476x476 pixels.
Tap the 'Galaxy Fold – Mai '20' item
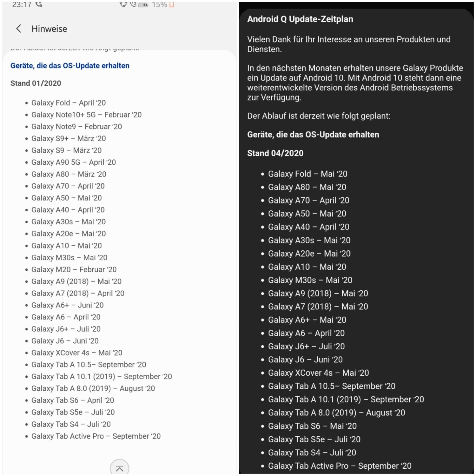point(307,174)
